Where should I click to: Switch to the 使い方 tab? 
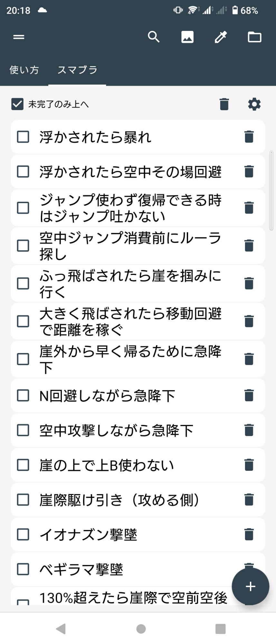(x=24, y=70)
